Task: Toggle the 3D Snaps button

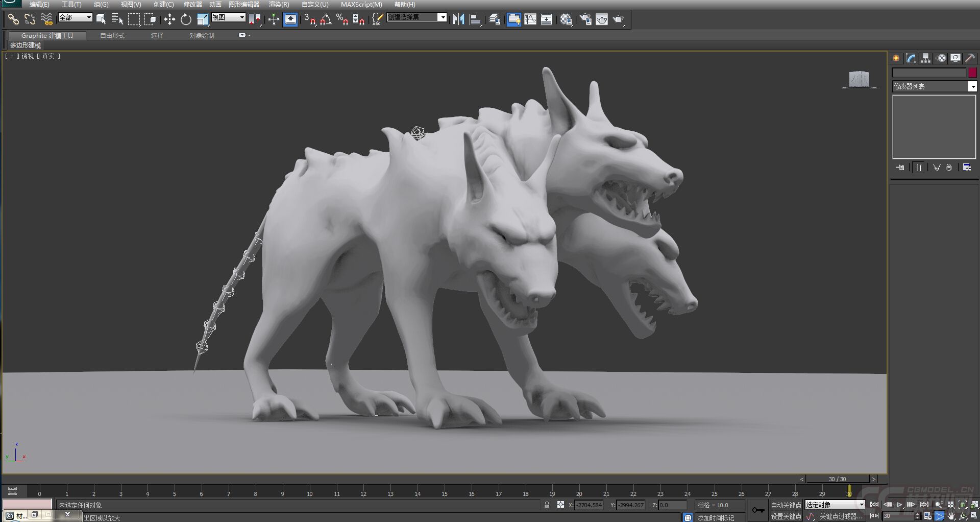Action: [x=310, y=19]
